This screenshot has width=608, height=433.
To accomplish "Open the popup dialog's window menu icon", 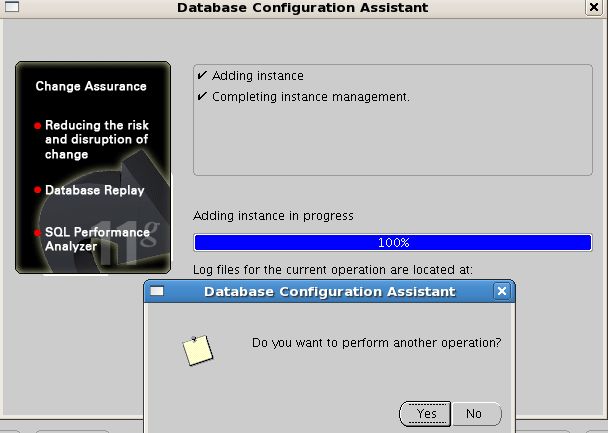I will tap(157, 291).
